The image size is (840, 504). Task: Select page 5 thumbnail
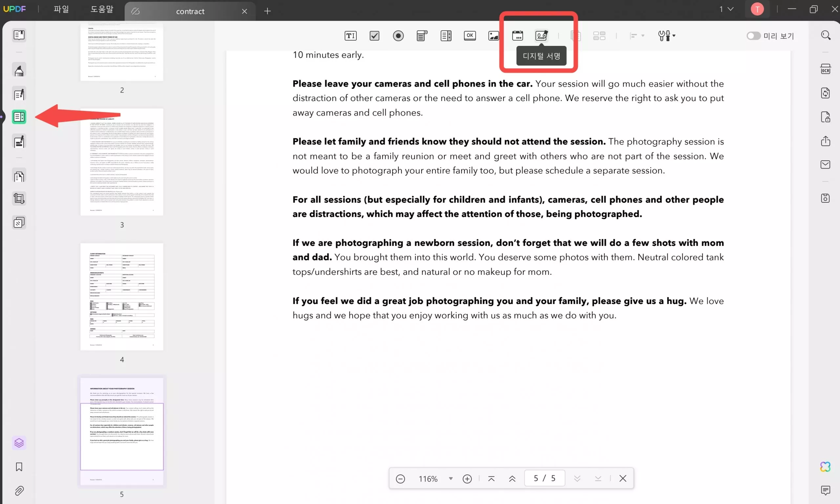point(122,431)
